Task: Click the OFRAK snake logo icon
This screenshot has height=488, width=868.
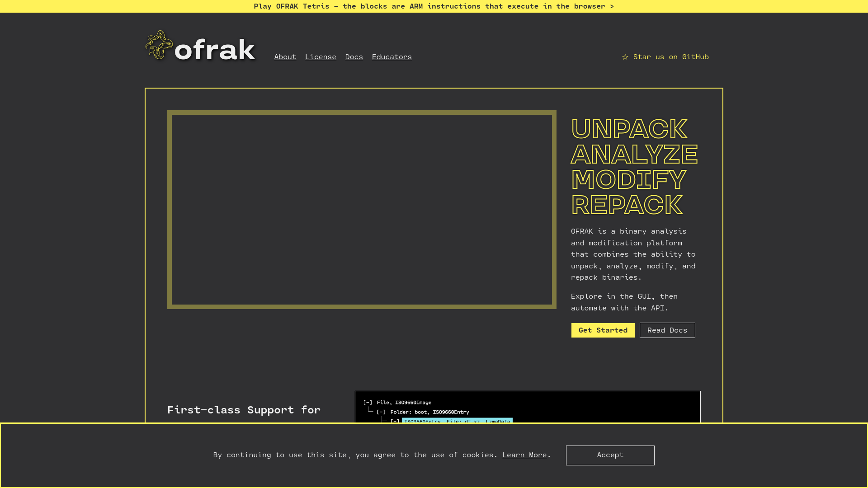Action: pos(159,45)
